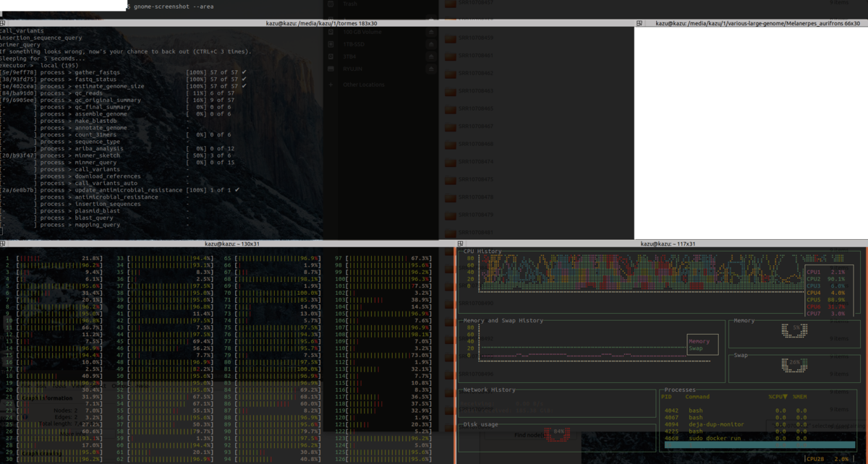Sort processes by the %CPU column header
Screen dimensions: 868x464
point(778,397)
